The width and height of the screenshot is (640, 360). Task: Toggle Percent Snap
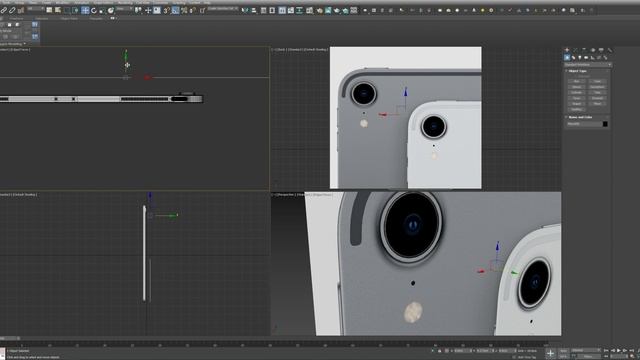point(184,10)
